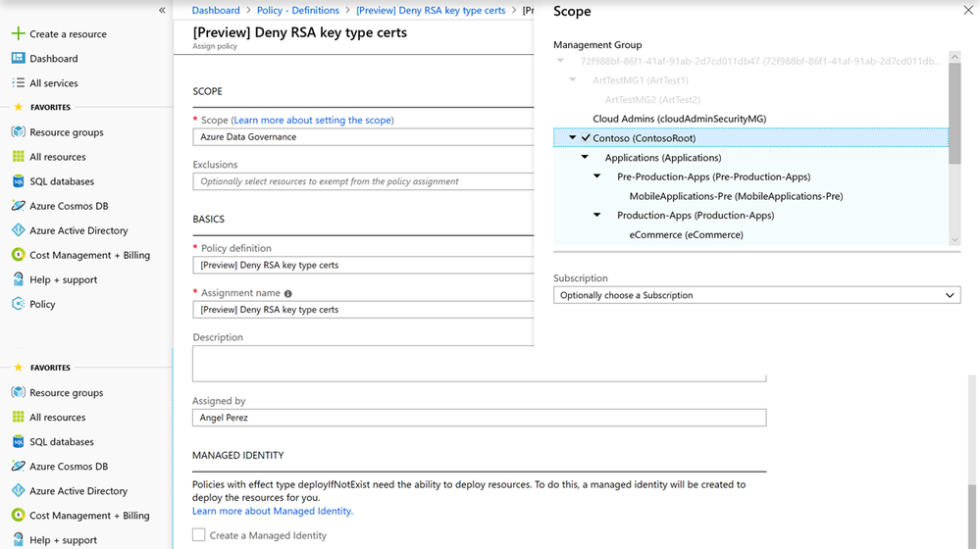This screenshot has height=549, width=980.
Task: Click SQL databases icon in upper favorites list
Action: coord(18,181)
